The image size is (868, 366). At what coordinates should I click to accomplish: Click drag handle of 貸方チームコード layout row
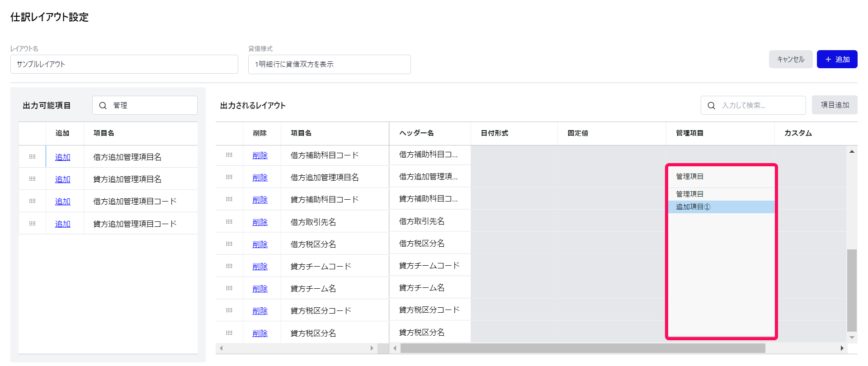(229, 266)
